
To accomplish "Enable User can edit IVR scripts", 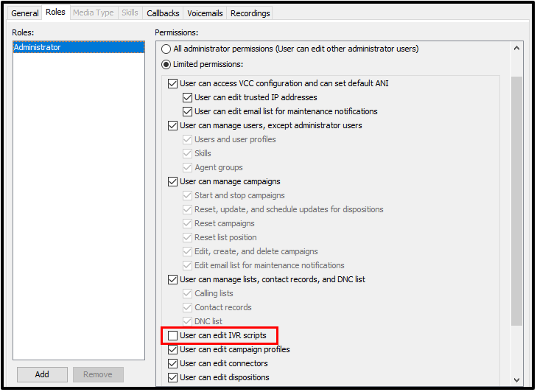I will click(173, 336).
